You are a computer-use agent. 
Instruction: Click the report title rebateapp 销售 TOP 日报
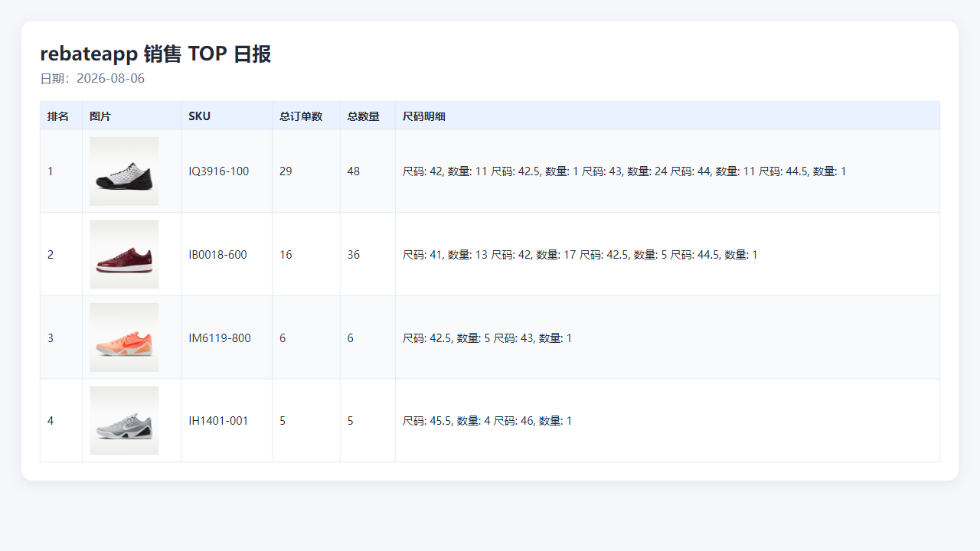155,54
